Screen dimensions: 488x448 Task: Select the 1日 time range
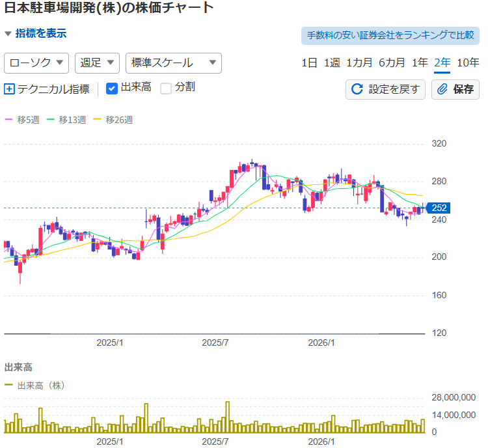click(x=309, y=63)
